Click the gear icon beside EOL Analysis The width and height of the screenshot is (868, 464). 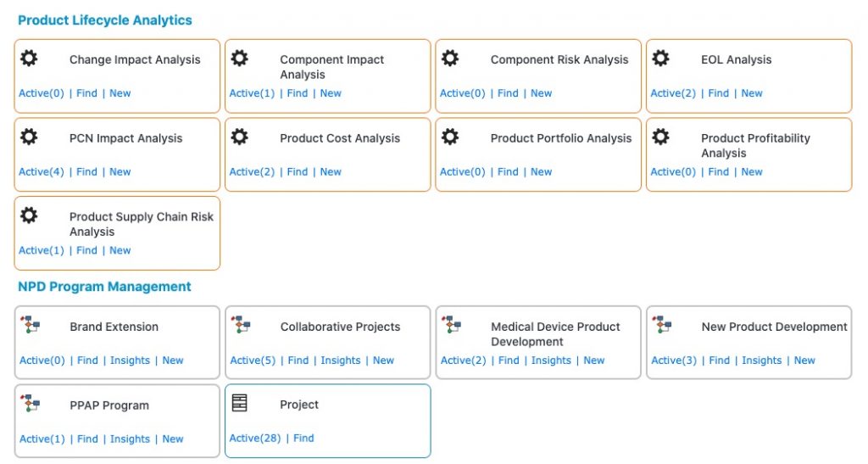pyautogui.click(x=660, y=59)
